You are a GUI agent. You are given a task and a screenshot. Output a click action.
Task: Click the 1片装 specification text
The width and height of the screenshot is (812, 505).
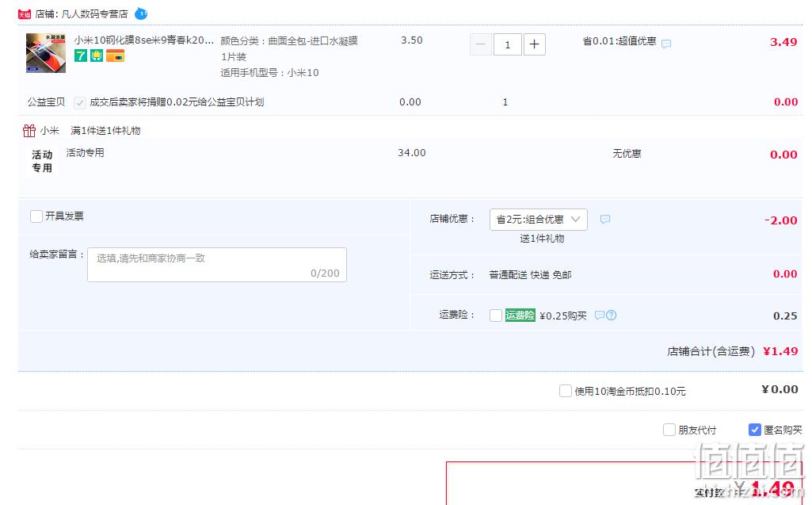(234, 56)
